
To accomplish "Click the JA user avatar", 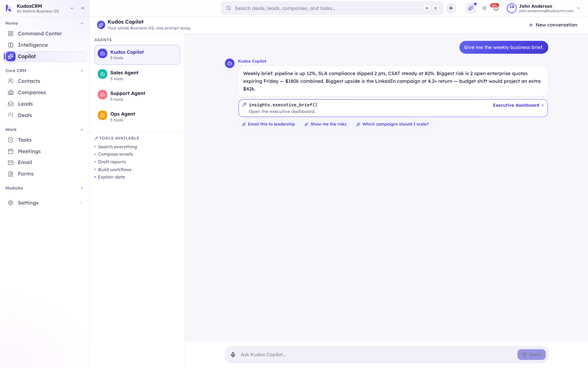I will click(x=511, y=8).
